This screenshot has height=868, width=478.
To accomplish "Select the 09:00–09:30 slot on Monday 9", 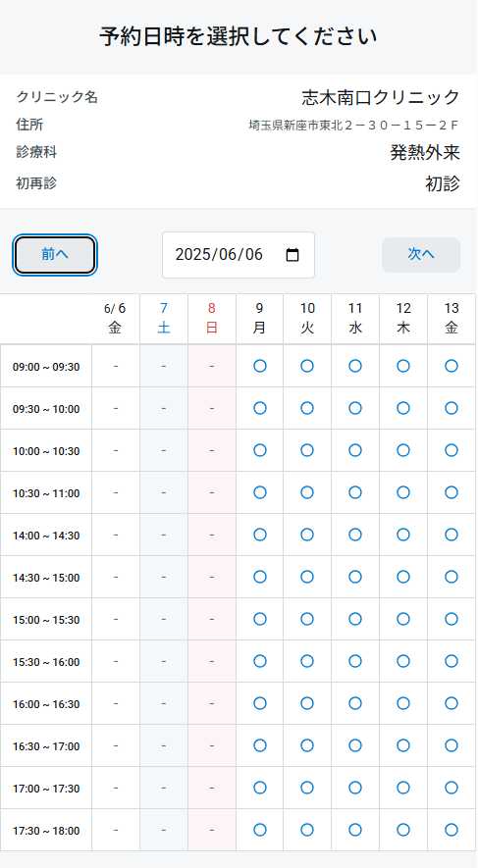I will [260, 366].
